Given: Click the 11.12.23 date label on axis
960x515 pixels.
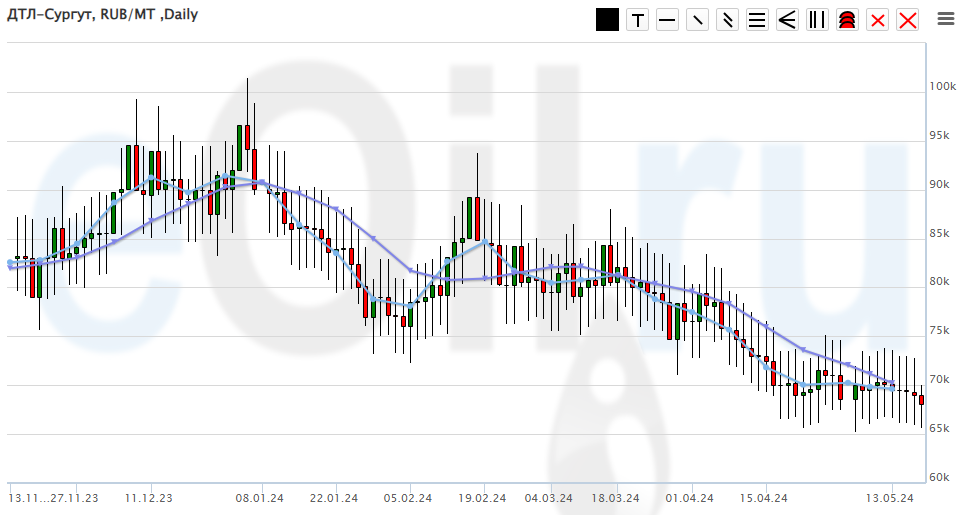Looking at the screenshot, I should click(148, 497).
